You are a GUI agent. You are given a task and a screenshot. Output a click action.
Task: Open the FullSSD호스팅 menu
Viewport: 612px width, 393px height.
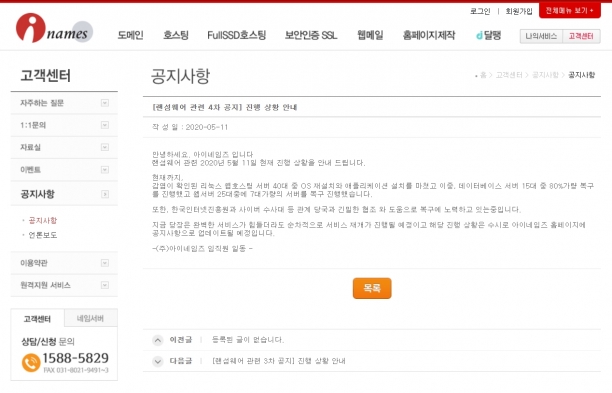(x=237, y=36)
